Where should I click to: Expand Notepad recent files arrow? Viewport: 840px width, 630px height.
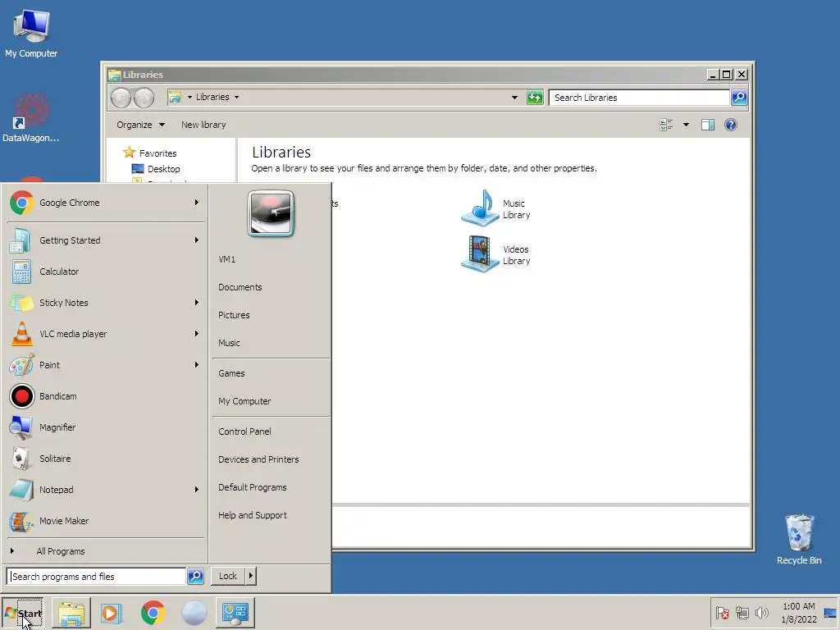click(197, 490)
